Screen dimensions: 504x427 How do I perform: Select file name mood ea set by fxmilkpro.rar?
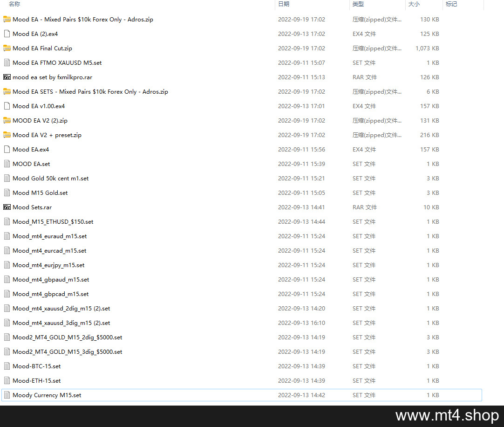(x=52, y=77)
